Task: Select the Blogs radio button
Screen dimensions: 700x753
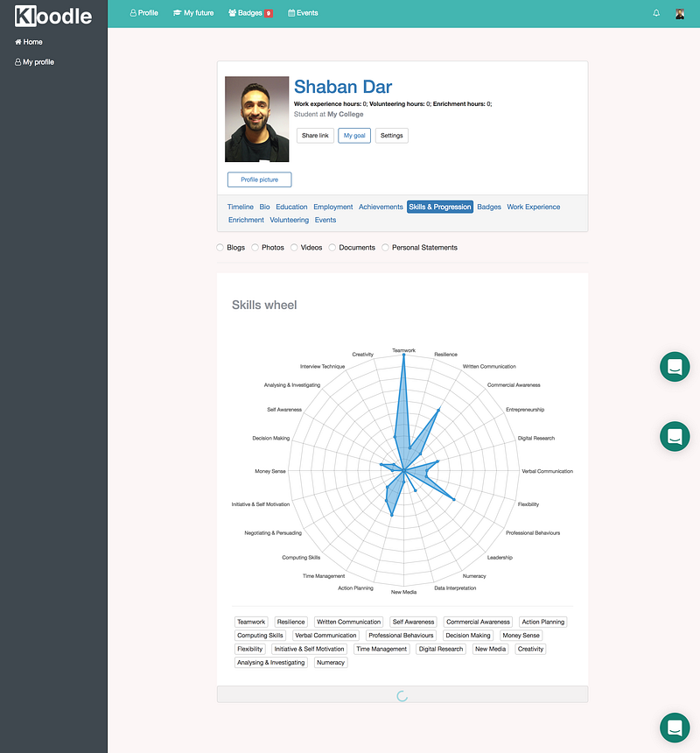Action: (x=220, y=248)
